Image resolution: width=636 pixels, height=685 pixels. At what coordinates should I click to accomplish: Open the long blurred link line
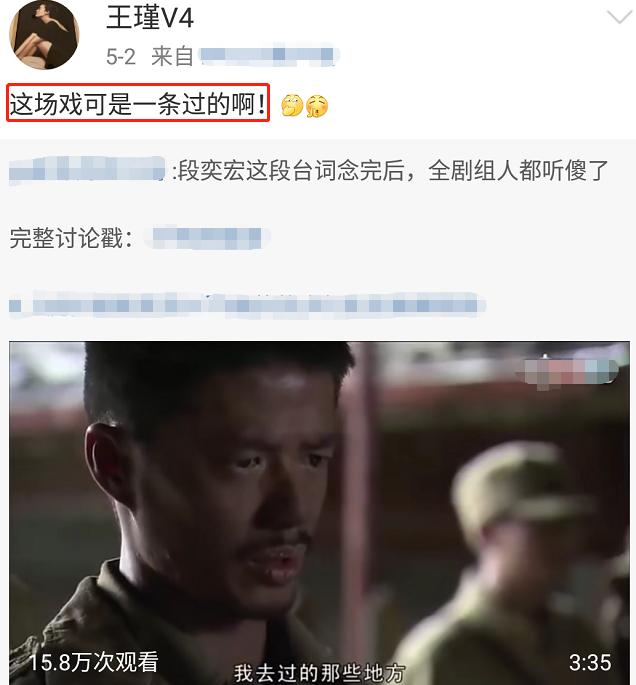[247, 304]
